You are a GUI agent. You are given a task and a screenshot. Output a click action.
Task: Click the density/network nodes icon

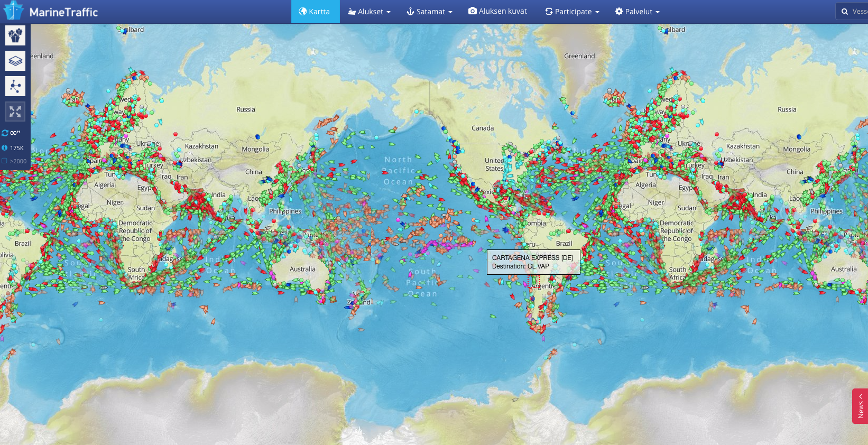[15, 86]
